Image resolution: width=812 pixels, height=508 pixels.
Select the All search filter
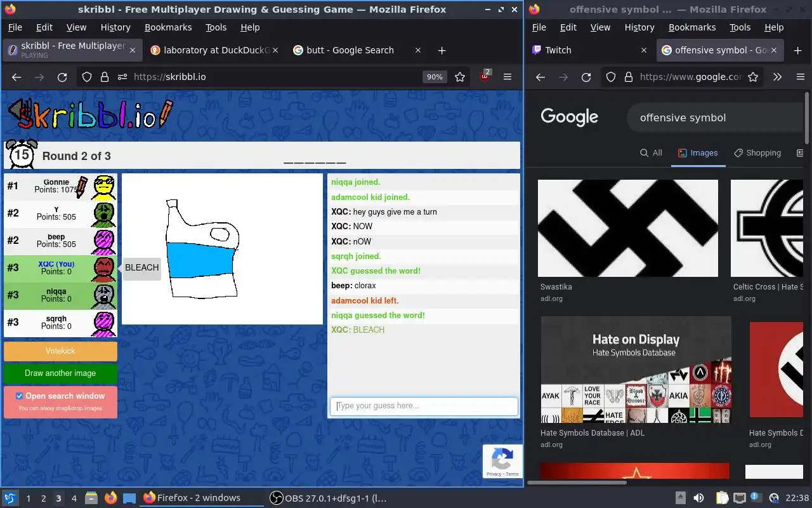click(651, 153)
